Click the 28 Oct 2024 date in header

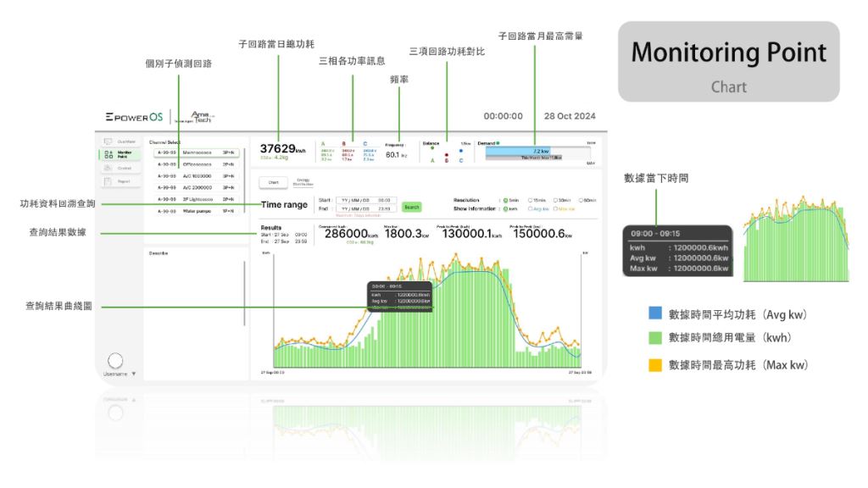[570, 116]
